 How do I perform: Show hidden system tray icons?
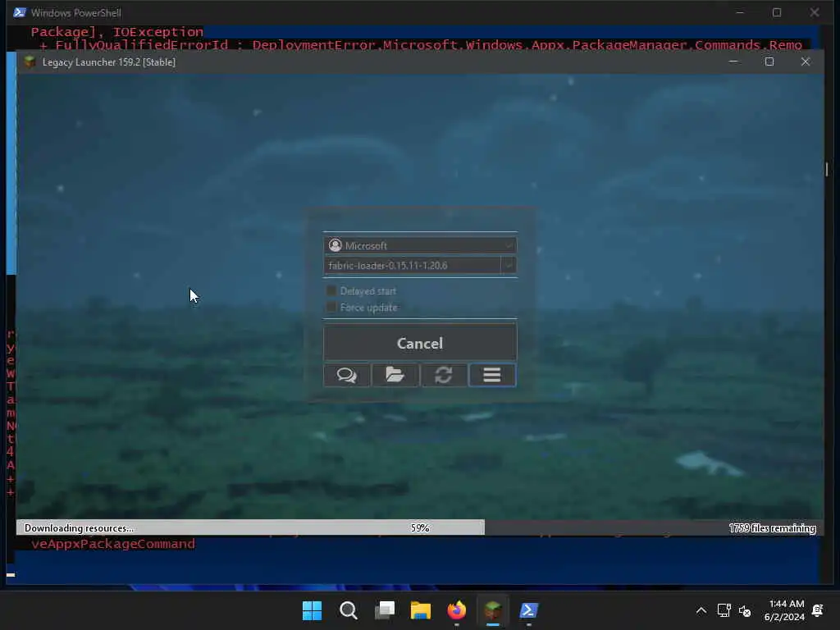point(701,610)
